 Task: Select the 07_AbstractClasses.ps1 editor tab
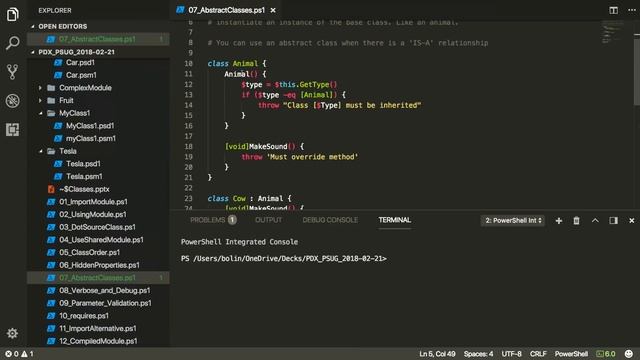(x=226, y=10)
